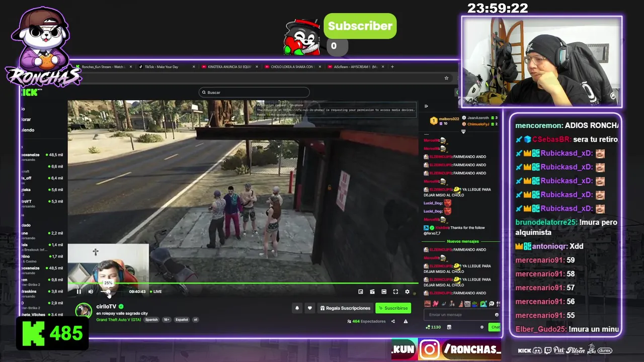Send message with the green Chat button
Viewport: 644px width, 362px height.
tap(495, 327)
